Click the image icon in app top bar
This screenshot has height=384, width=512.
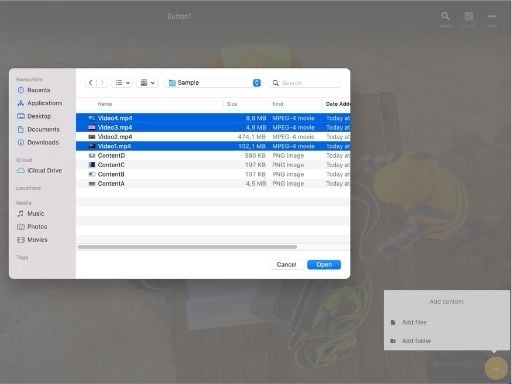pyautogui.click(x=469, y=16)
